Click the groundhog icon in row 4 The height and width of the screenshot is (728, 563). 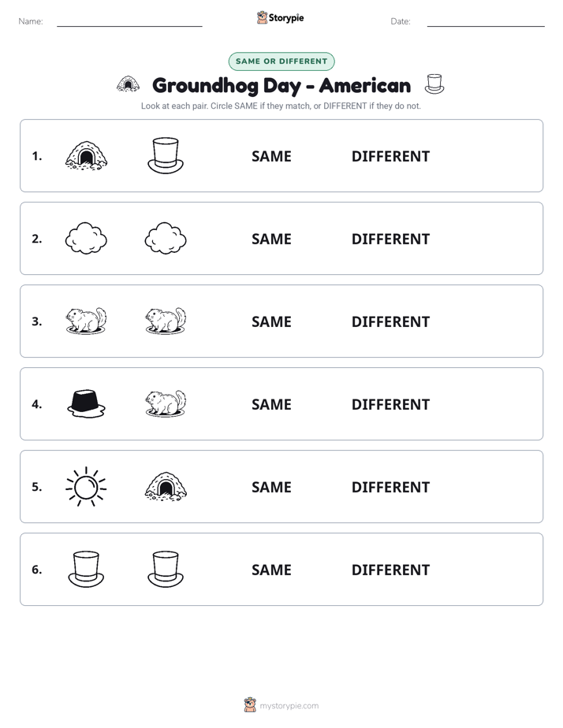click(166, 404)
